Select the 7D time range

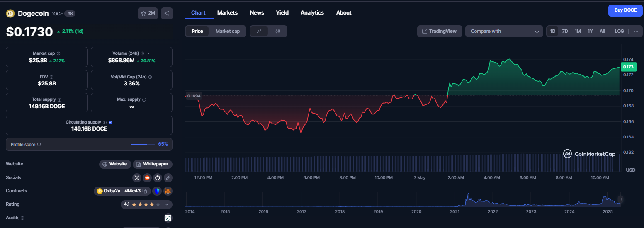tap(565, 31)
